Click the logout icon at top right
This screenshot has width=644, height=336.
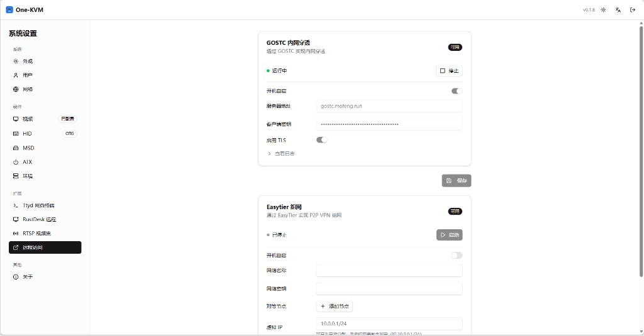(633, 10)
